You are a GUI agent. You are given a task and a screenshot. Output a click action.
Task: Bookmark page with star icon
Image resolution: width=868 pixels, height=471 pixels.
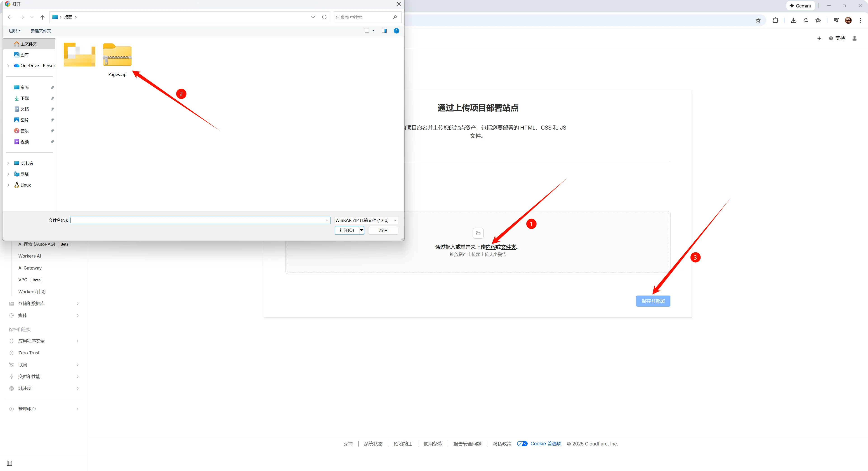point(758,20)
